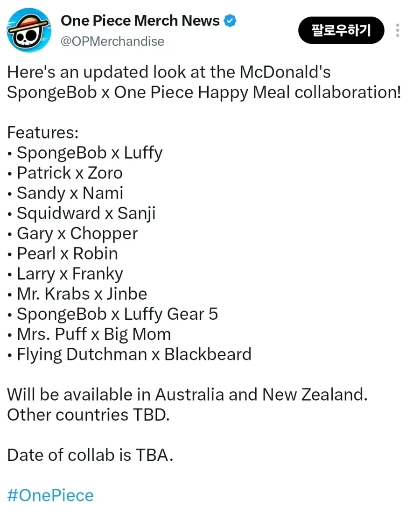The image size is (420, 521).
Task: Open the straw hat skull profile avatar
Action: pos(29,30)
